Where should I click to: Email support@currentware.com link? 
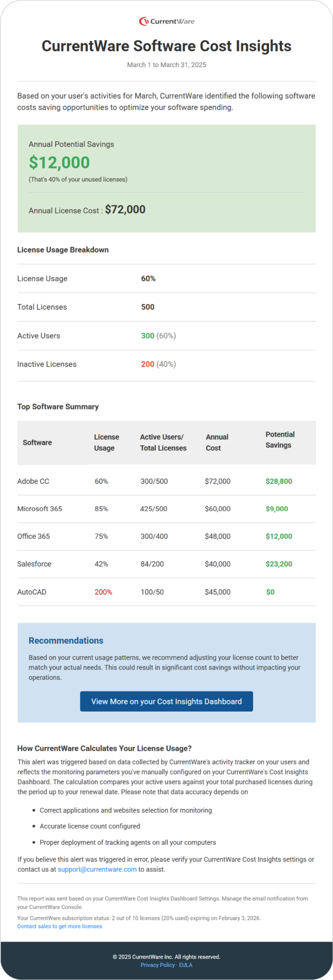click(97, 869)
